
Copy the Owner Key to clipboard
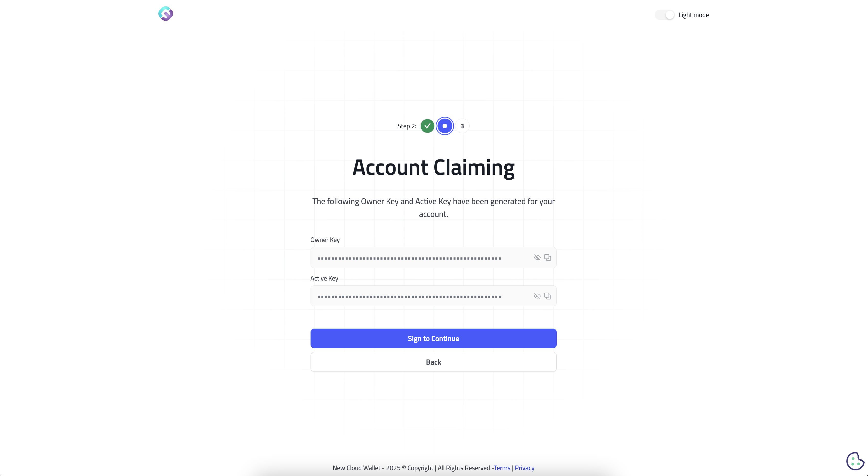548,257
